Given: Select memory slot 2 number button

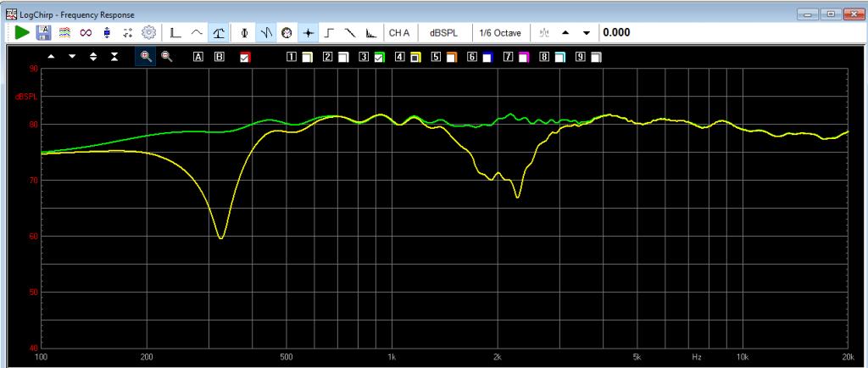Looking at the screenshot, I should [328, 57].
